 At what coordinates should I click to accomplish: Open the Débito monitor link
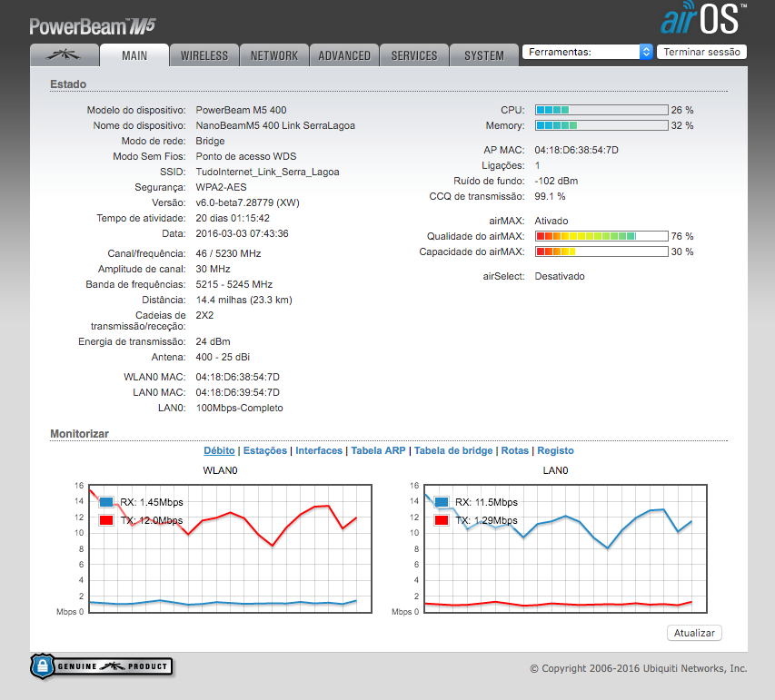[x=219, y=450]
